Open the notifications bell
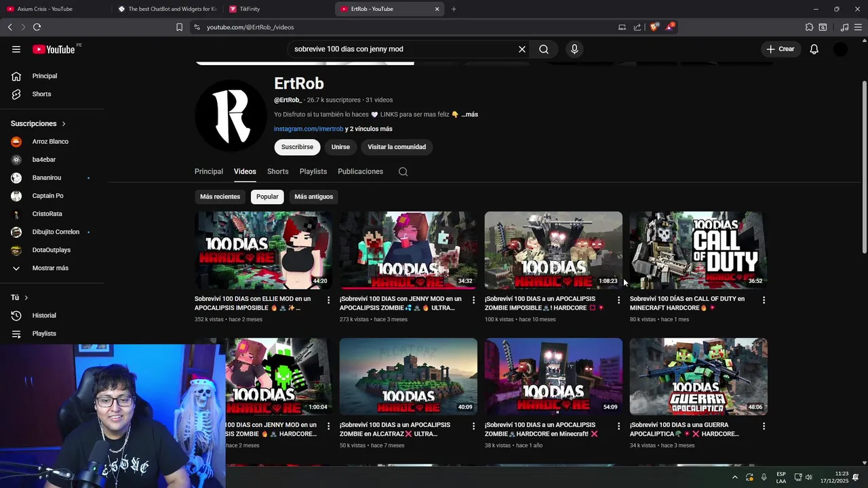The image size is (868, 488). click(x=814, y=49)
